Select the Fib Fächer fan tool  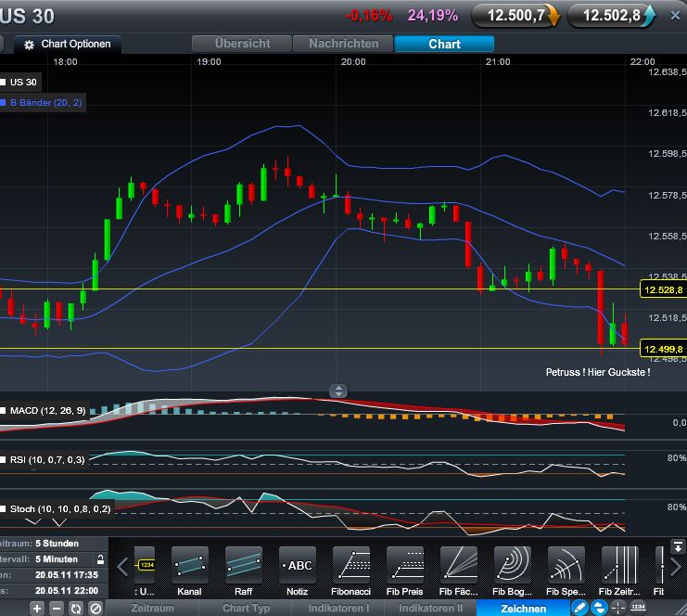click(458, 564)
